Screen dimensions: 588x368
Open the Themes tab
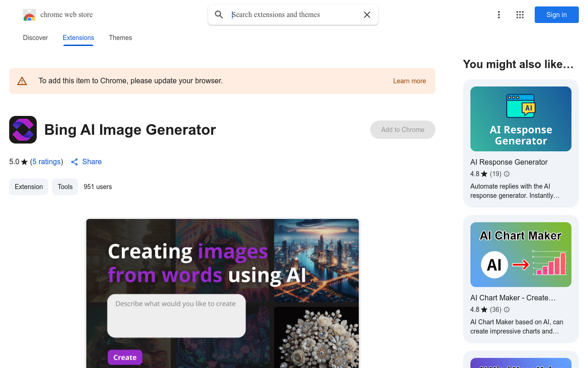click(x=120, y=38)
